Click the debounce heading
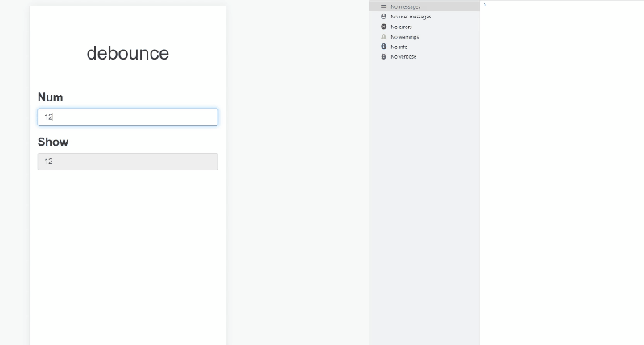Screen dimensions: 644x345 (127, 53)
